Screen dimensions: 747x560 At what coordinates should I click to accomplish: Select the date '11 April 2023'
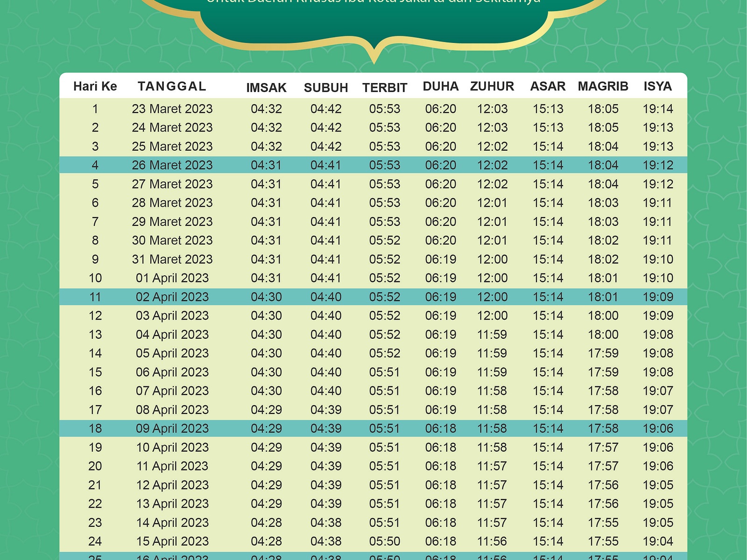172,466
